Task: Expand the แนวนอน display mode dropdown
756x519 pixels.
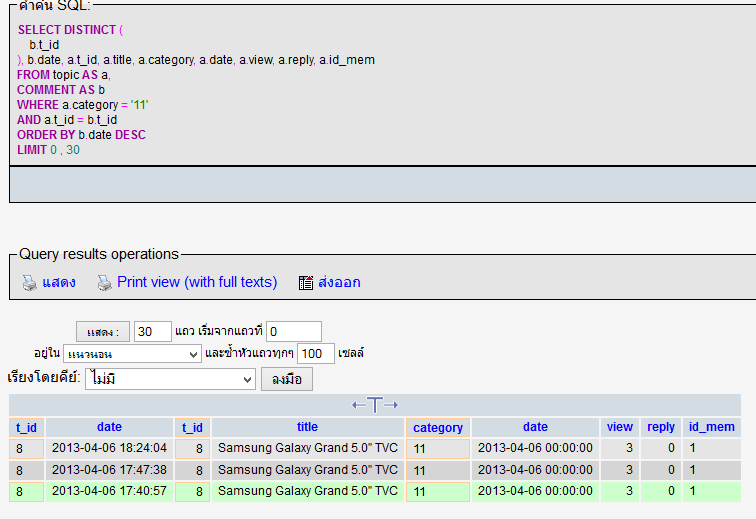Action: pos(132,354)
